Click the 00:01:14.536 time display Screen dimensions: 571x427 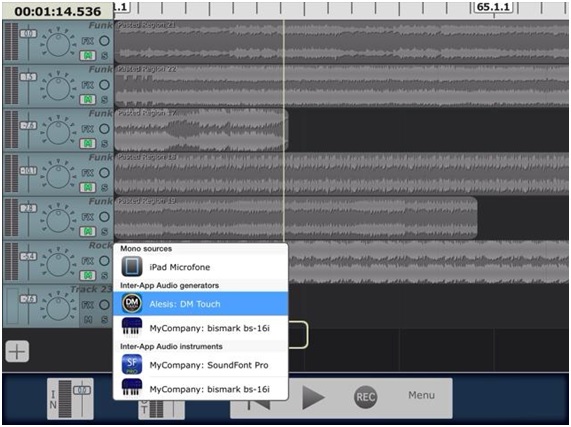(58, 11)
